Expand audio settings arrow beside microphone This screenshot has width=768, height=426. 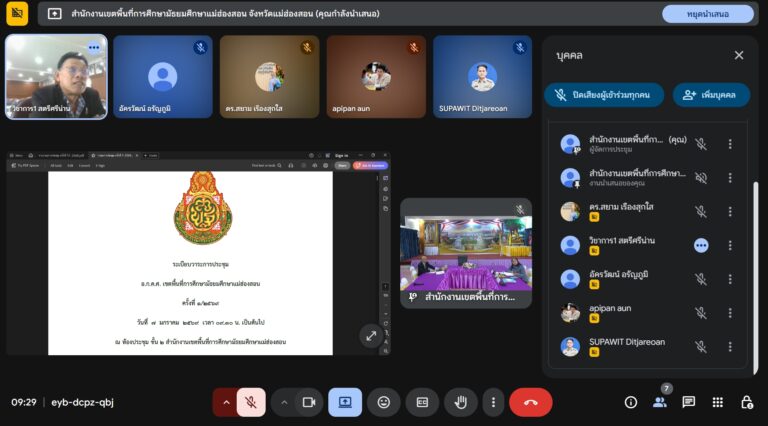(x=226, y=402)
